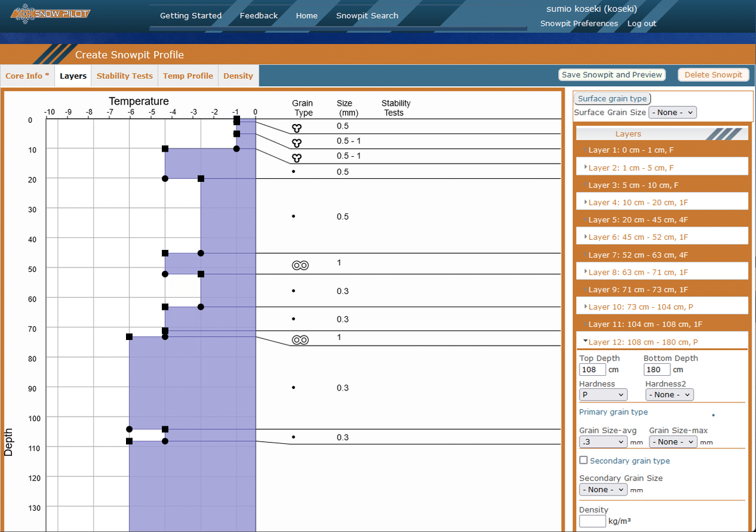This screenshot has width=756, height=532.
Task: Open Grain Size-max dropdown
Action: coord(673,442)
